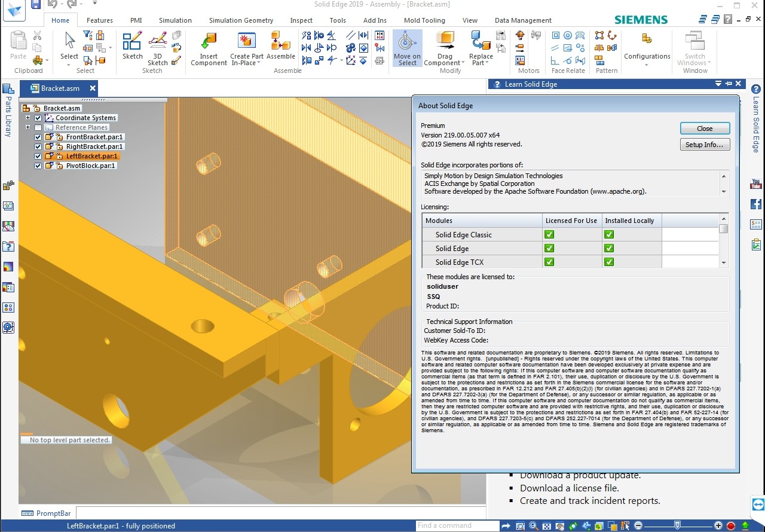Open the Data Management tab
This screenshot has height=532, width=765.
coord(523,20)
